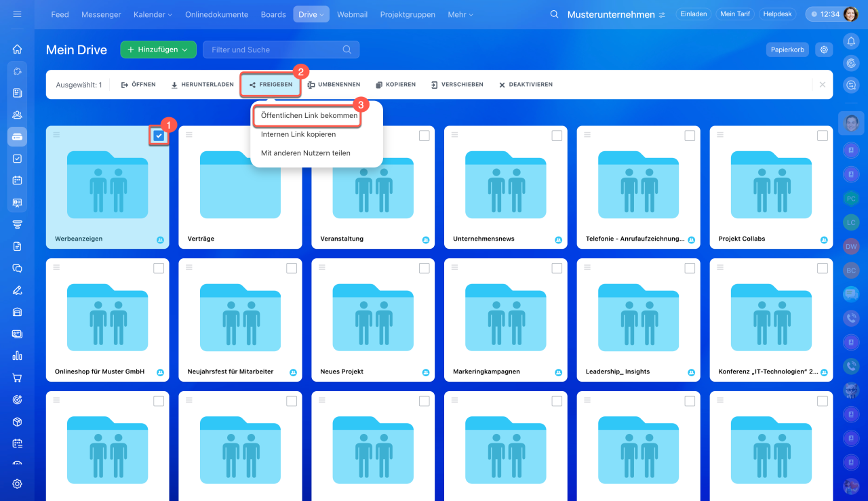868x501 pixels.
Task: Click the search magnifier next to Musterunternehmen
Action: tap(554, 14)
